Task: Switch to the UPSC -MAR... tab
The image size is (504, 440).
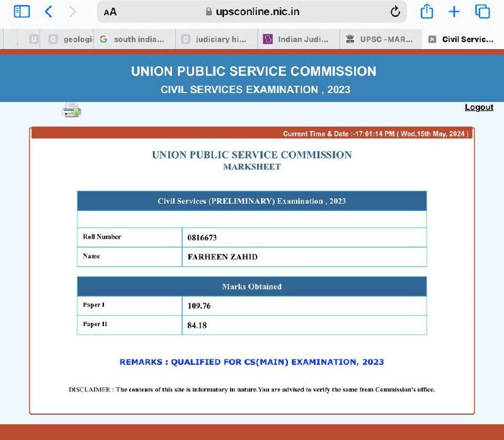Action: (381, 39)
